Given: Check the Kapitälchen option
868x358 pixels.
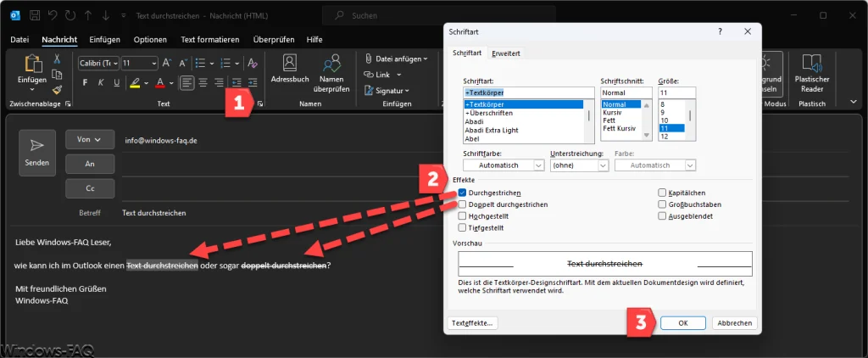Looking at the screenshot, I should (662, 193).
